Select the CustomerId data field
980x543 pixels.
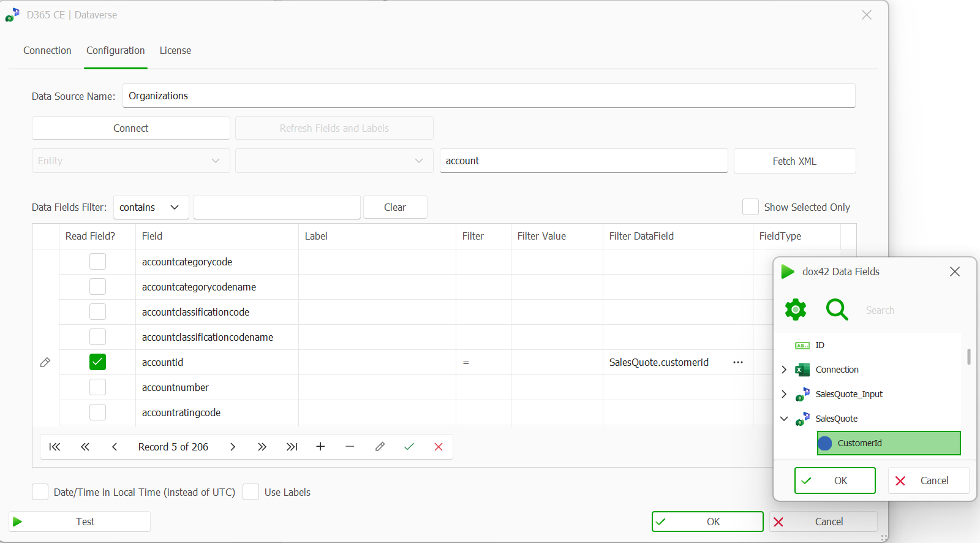pos(889,443)
